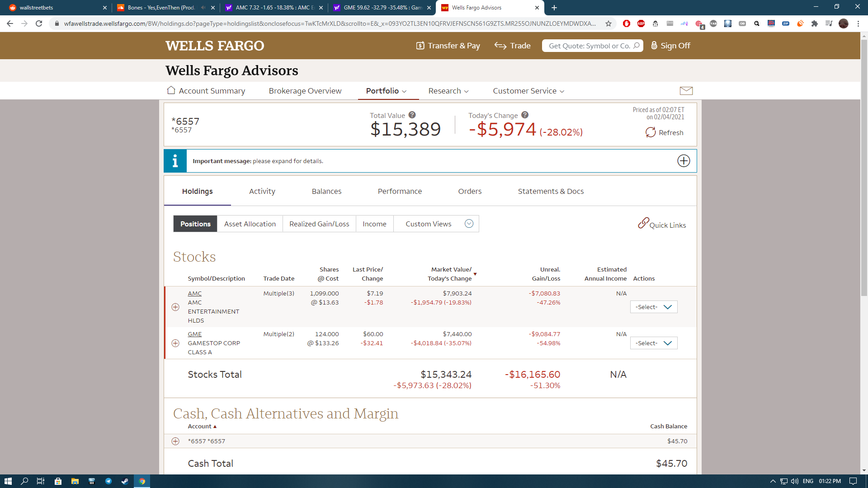Open Chrome from the Windows taskbar
The width and height of the screenshot is (868, 488).
coord(142,481)
